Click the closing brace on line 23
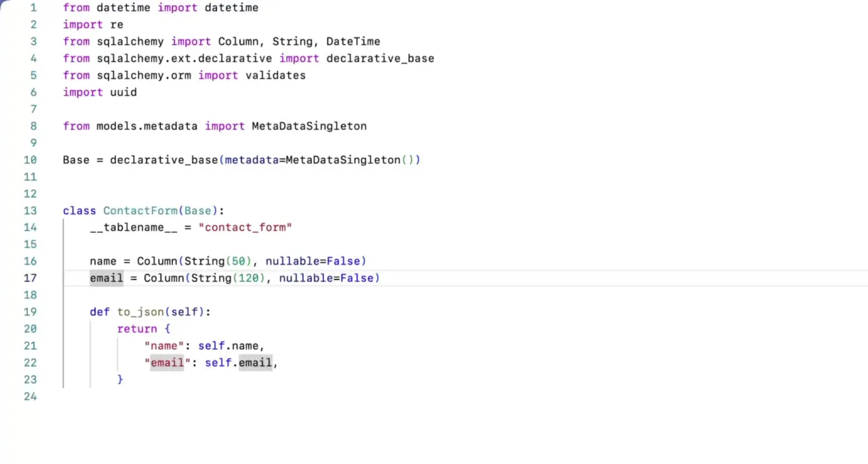The width and height of the screenshot is (868, 464). (120, 380)
